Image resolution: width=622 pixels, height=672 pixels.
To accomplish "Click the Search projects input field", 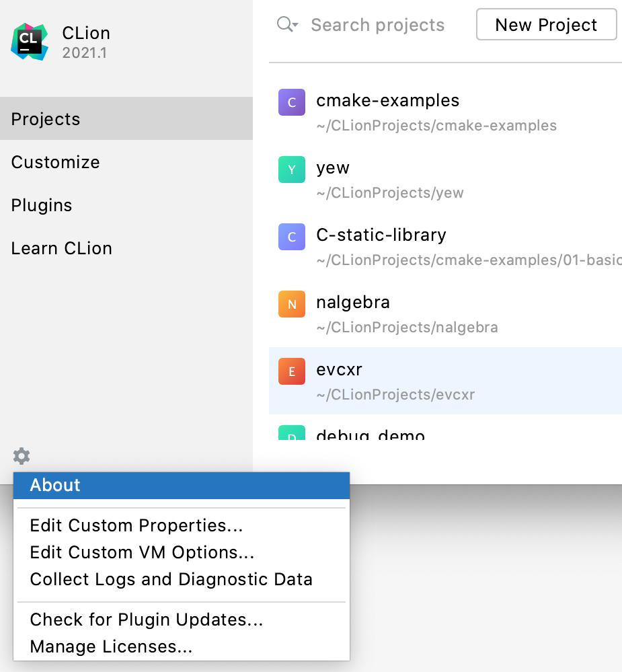I will click(377, 25).
